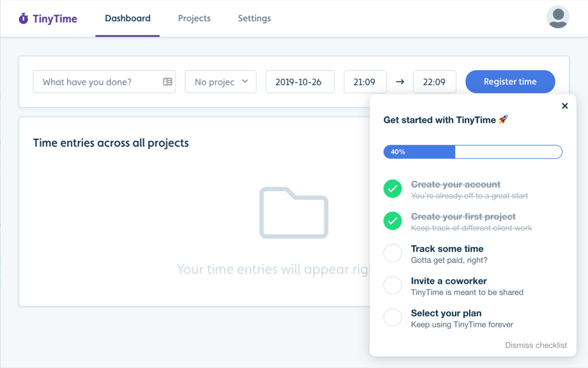Click the Create your account text
588x368 pixels.
pyautogui.click(x=455, y=185)
